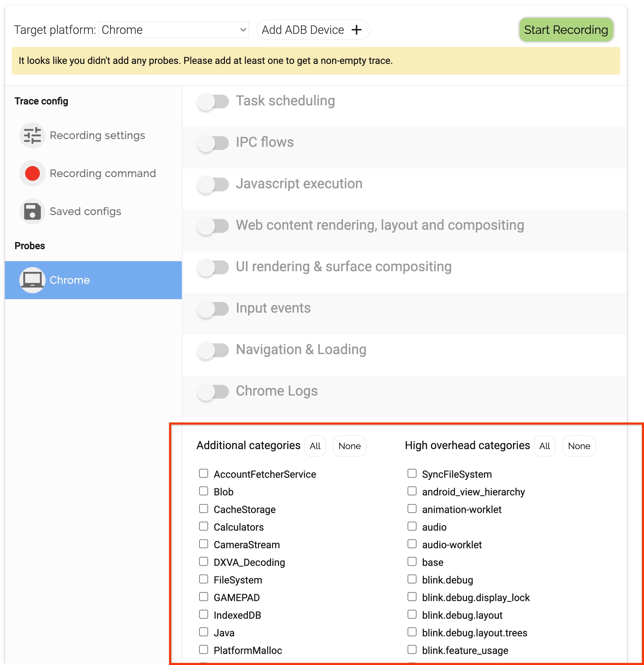Click the plus icon to add ADB device

click(x=356, y=30)
